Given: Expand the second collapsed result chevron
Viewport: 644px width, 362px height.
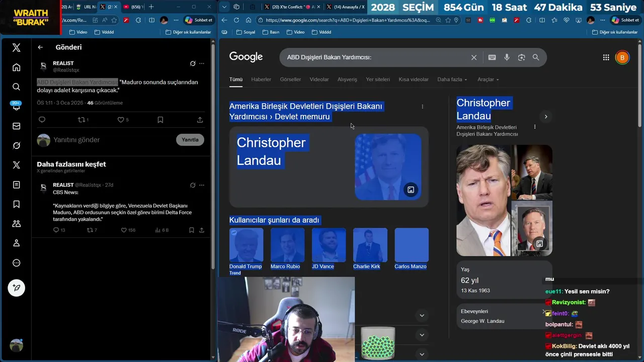Looking at the screenshot, I should pyautogui.click(x=422, y=335).
